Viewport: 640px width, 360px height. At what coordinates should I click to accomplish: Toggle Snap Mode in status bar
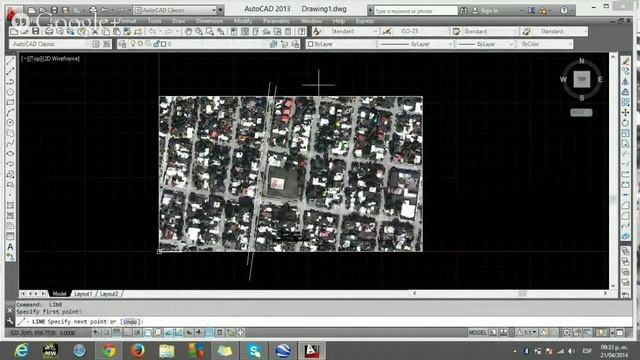(106, 333)
